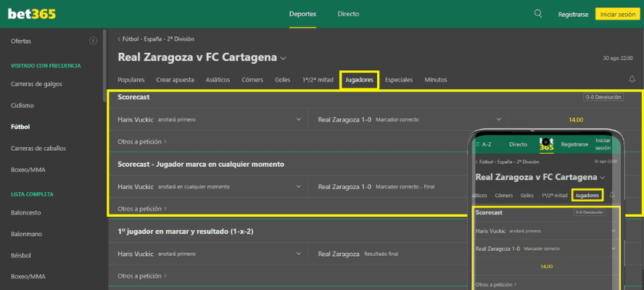Open the Minutos tab
The height and width of the screenshot is (290, 644).
(436, 80)
